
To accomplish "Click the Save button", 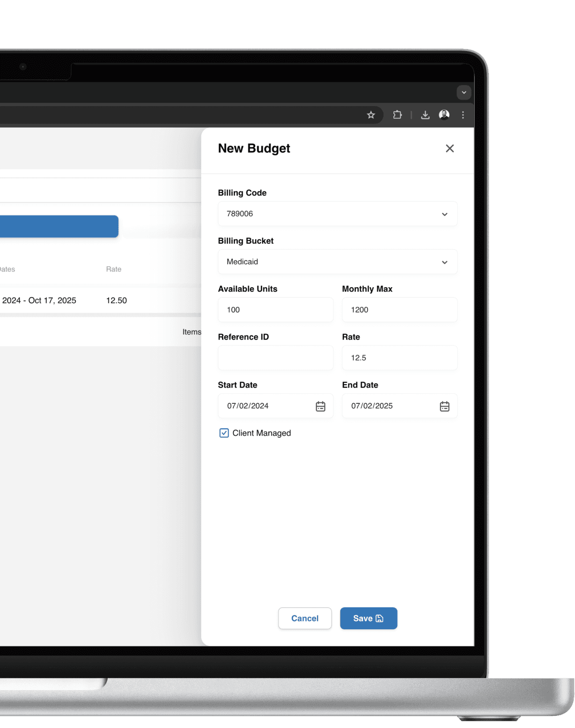I will (x=369, y=618).
